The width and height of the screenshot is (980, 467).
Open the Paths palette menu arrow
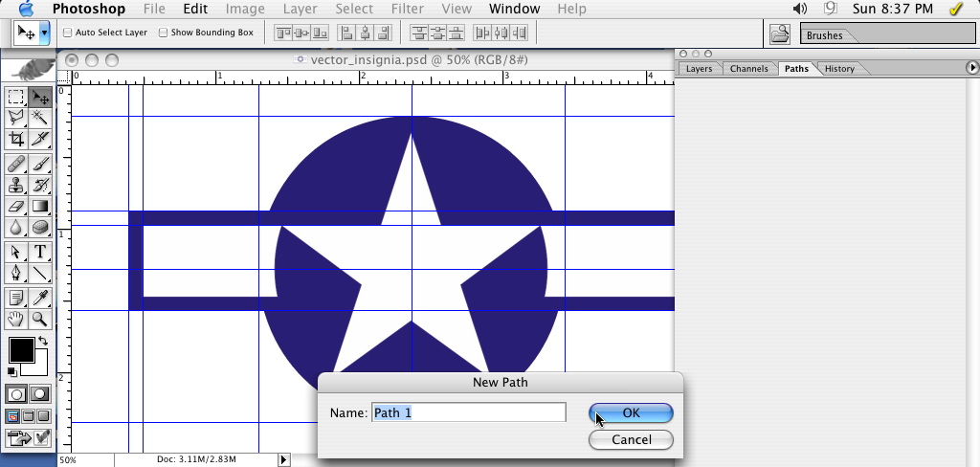[972, 67]
